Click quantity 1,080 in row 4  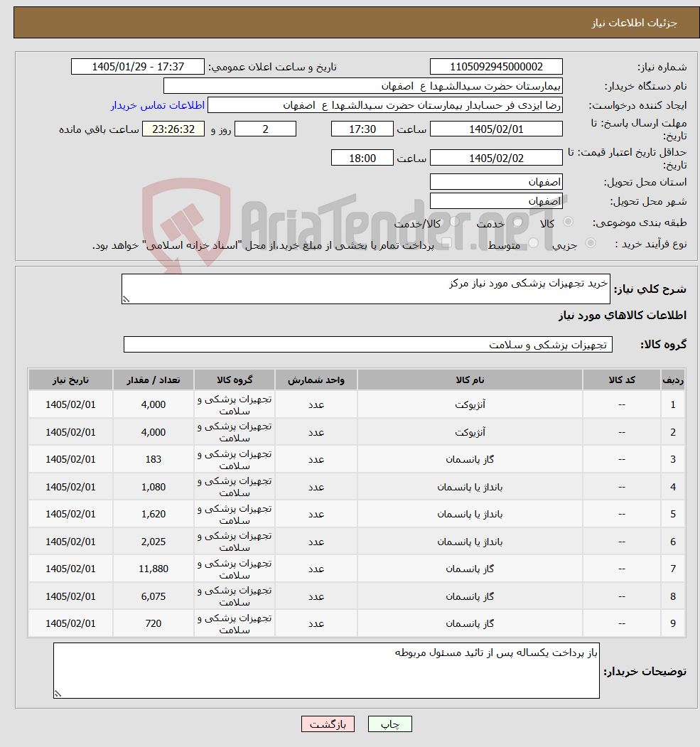click(154, 487)
